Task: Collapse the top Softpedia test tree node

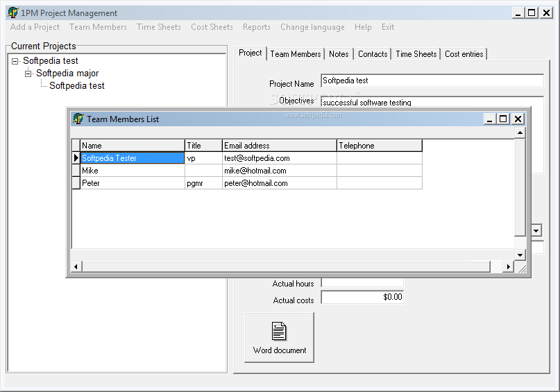Action: point(15,62)
